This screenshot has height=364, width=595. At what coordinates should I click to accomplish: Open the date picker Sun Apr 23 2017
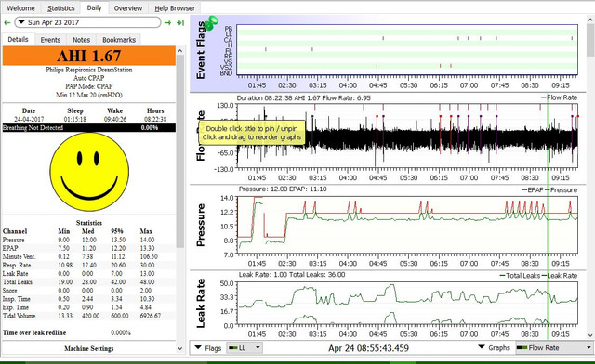87,22
